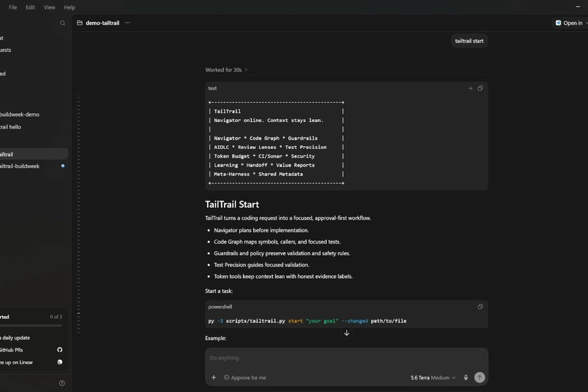The image size is (588, 392).
Task: Open the GitHub PRs task
Action: [x=32, y=350]
